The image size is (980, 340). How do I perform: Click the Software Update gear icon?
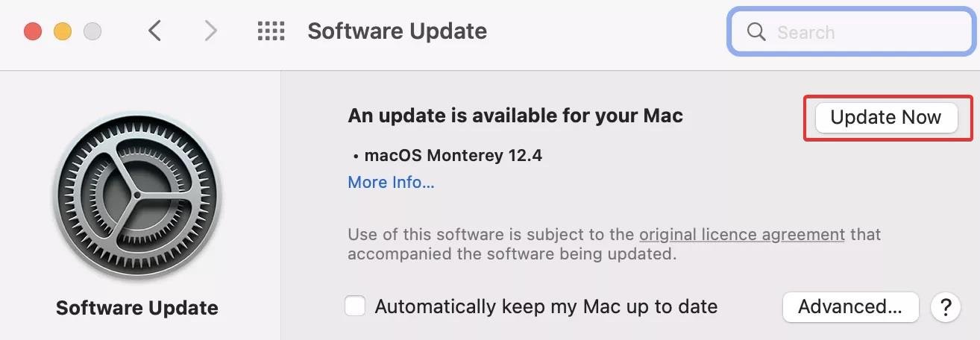tap(137, 197)
